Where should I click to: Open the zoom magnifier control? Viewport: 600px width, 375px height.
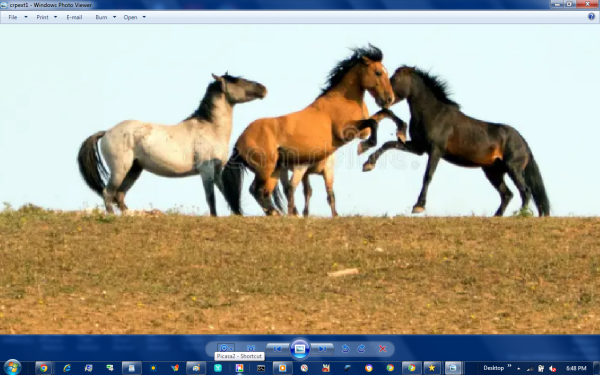[x=225, y=348]
